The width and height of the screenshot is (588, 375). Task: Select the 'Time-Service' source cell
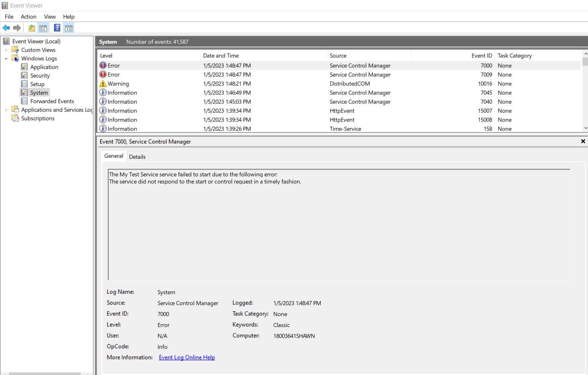345,129
